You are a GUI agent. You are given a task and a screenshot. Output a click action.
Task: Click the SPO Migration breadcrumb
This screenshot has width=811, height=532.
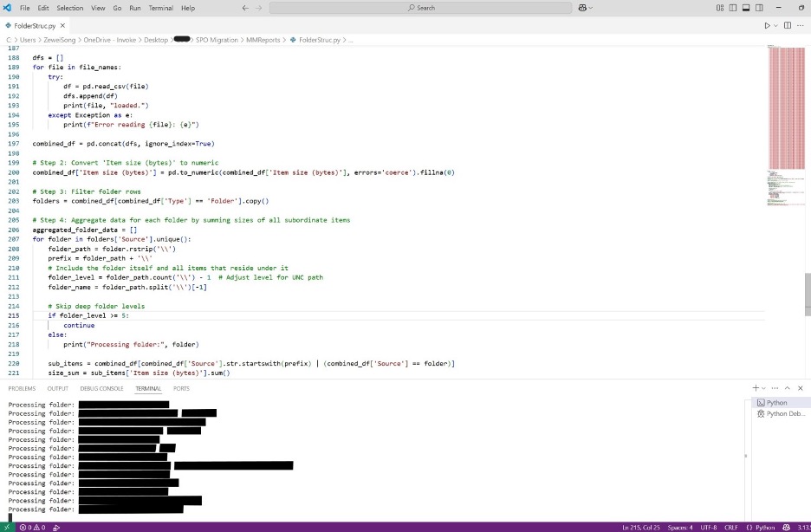217,40
